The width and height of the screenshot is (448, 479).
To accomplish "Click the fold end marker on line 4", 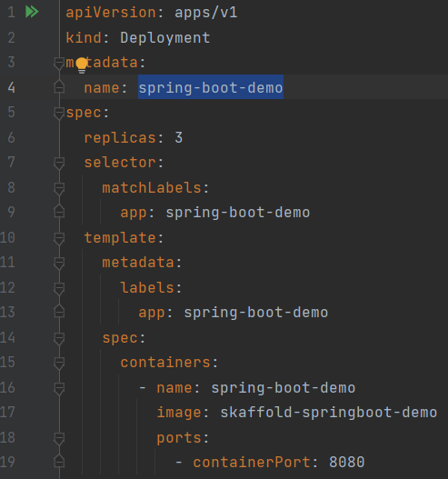I will [x=59, y=87].
